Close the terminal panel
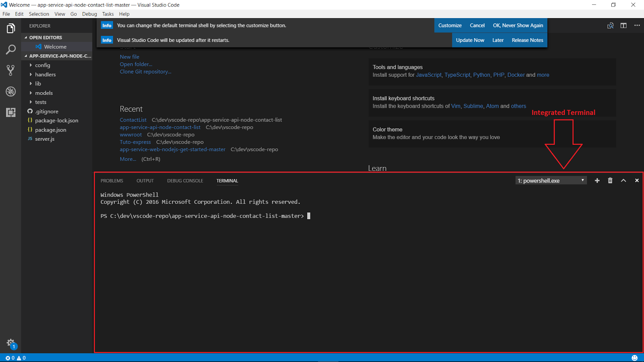The width and height of the screenshot is (644, 362). pyautogui.click(x=637, y=181)
